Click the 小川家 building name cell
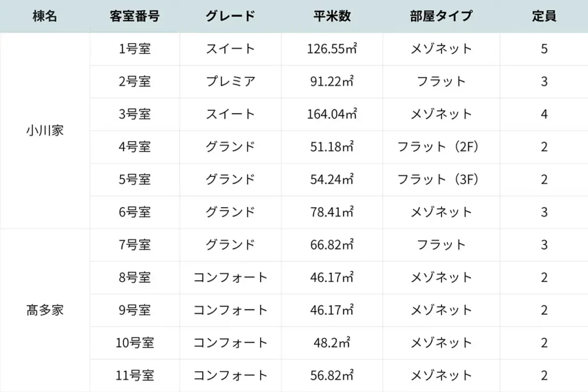The width and height of the screenshot is (588, 392). [45, 130]
